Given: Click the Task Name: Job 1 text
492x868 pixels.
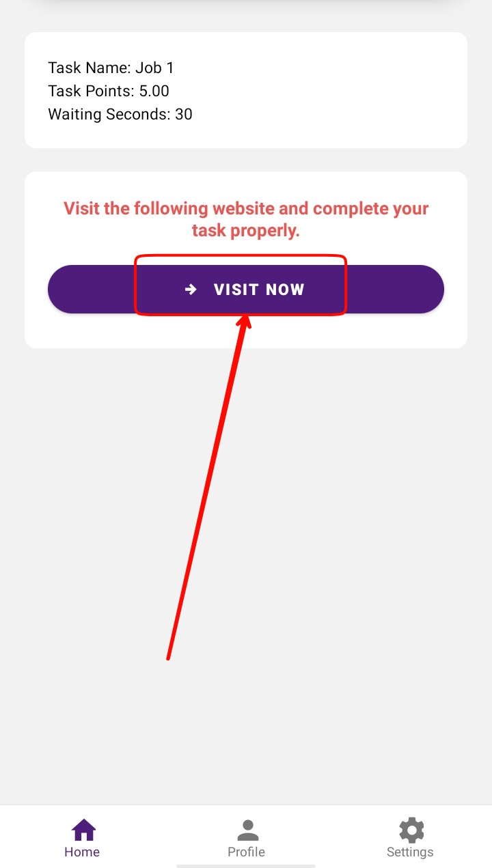Looking at the screenshot, I should pos(111,68).
